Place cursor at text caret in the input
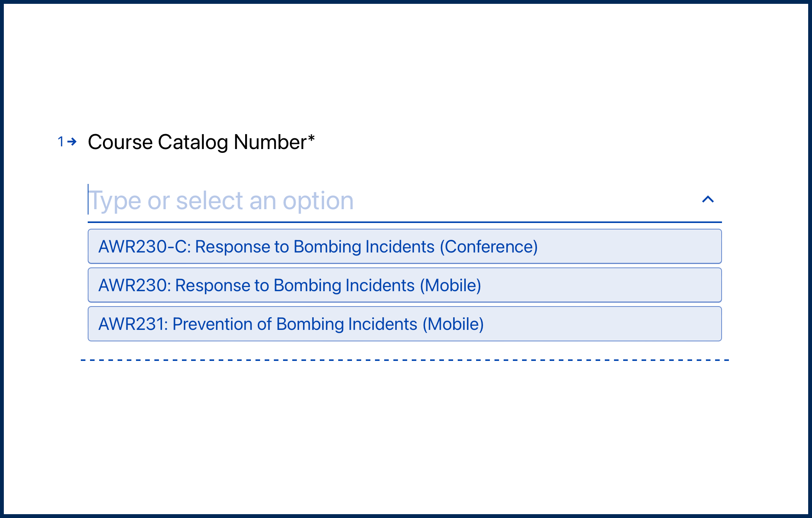812x518 pixels. [x=88, y=199]
